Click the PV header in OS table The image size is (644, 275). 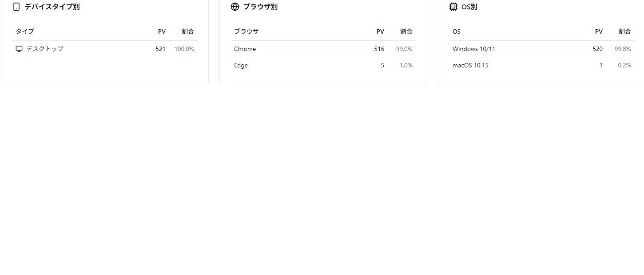(x=599, y=31)
